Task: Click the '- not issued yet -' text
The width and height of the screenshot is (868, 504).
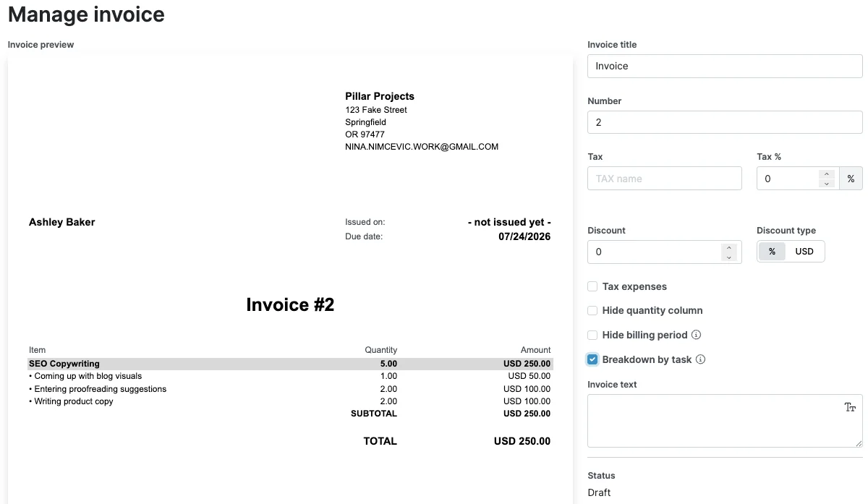Action: (x=509, y=222)
